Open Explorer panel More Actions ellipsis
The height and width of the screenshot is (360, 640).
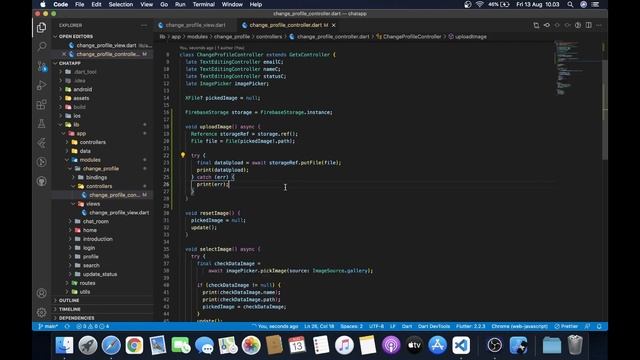click(144, 25)
